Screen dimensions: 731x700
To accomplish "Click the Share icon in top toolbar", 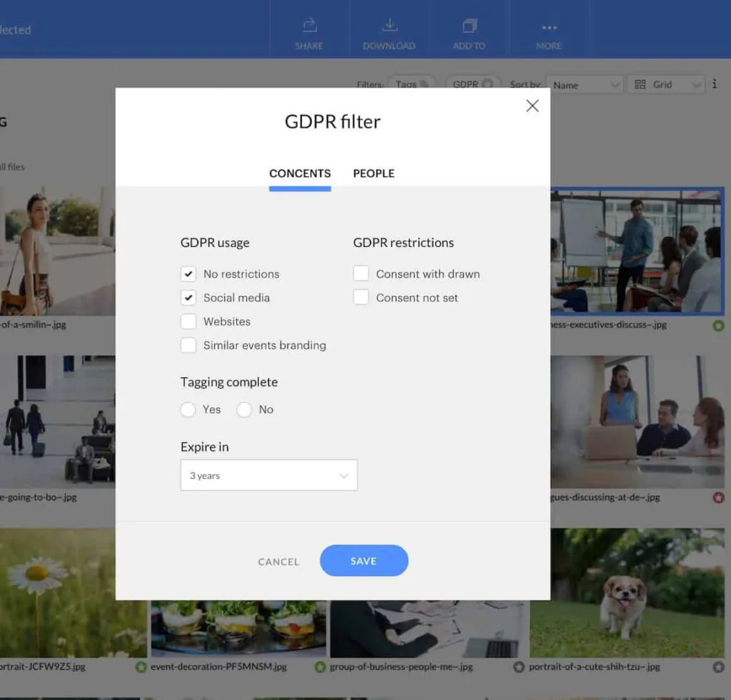I will 310,26.
